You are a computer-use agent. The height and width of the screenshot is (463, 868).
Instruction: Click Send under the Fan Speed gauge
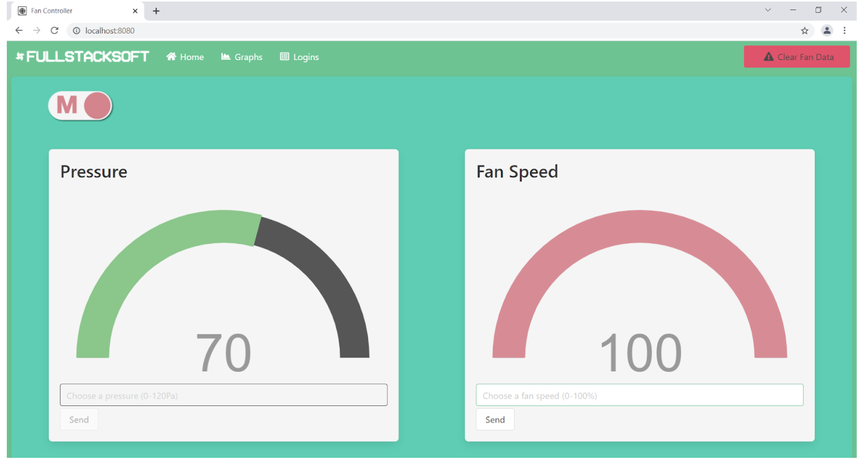pos(495,420)
